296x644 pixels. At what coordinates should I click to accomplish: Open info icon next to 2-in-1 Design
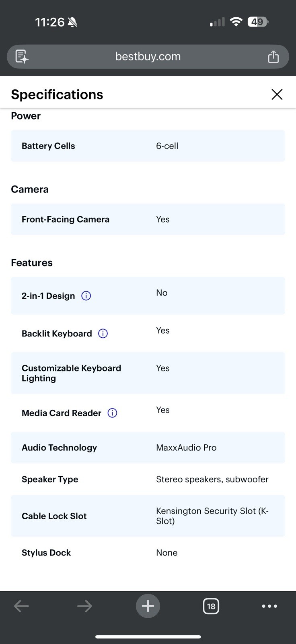pyautogui.click(x=86, y=296)
